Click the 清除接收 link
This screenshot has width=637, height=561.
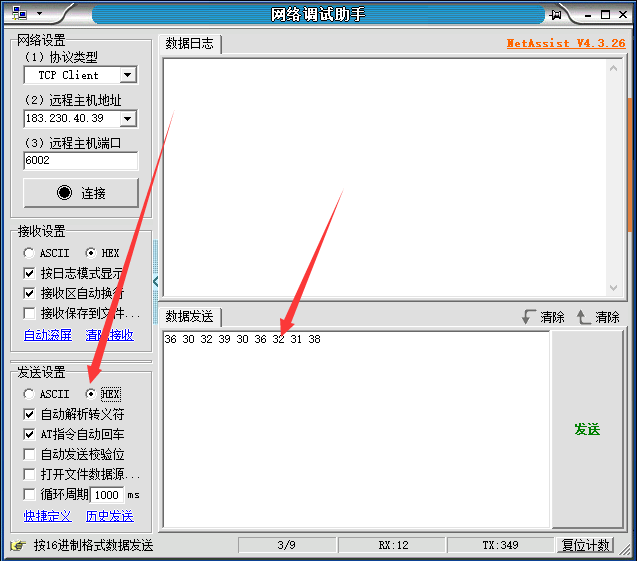(109, 335)
